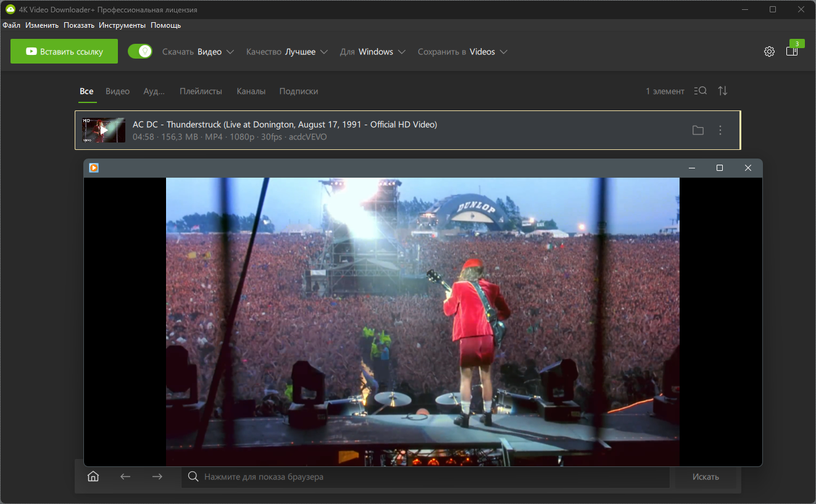Toggle the smart mode lightbulb switch
This screenshot has width=816, height=504.
pyautogui.click(x=140, y=51)
